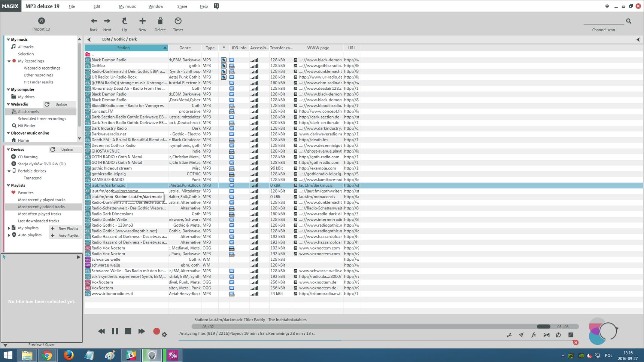
Task: Open recording settings gear beside record button
Action: 164,335
